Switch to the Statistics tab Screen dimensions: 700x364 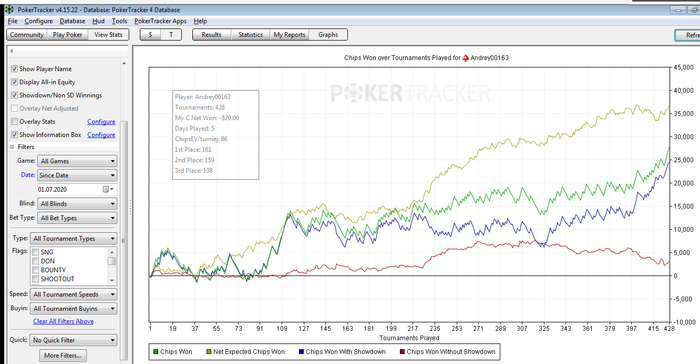(250, 35)
